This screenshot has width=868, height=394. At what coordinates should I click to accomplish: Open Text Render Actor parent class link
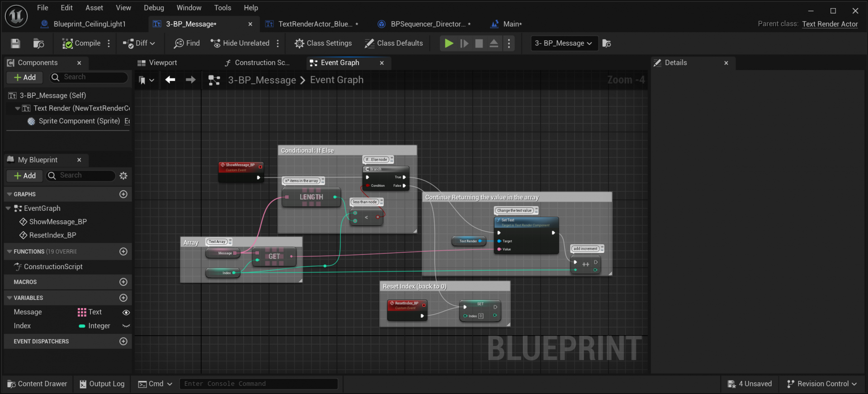pos(830,24)
